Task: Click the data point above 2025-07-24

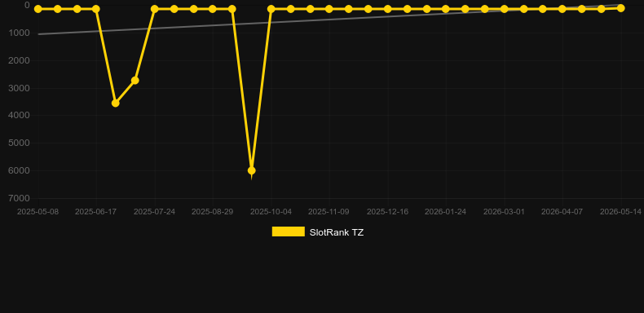Action: [x=154, y=9]
